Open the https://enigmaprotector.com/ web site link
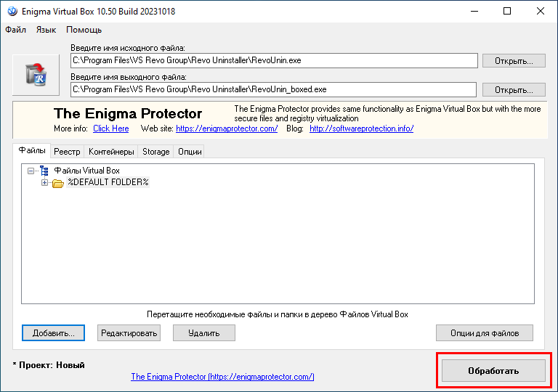 [227, 128]
